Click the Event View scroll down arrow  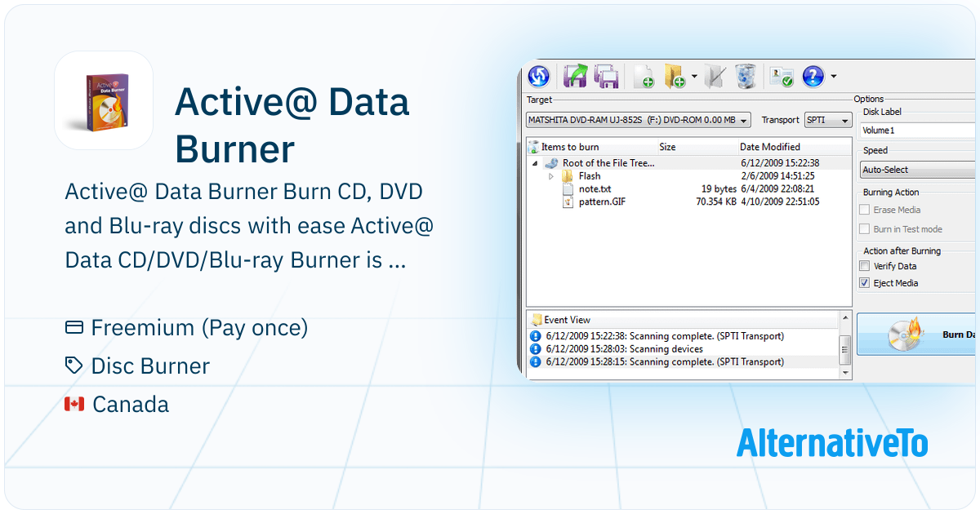coord(845,372)
